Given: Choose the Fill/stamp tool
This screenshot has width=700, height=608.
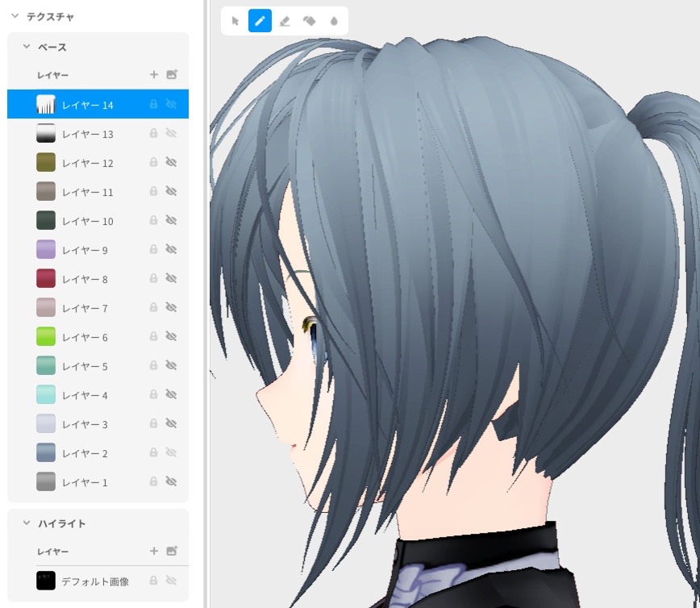Looking at the screenshot, I should point(310,21).
